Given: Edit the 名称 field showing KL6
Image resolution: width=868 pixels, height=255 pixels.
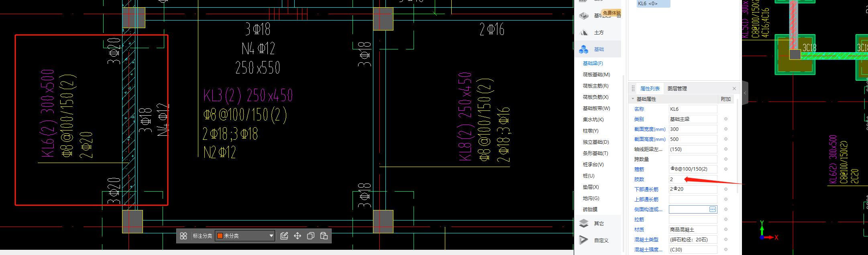Looking at the screenshot, I should pyautogui.click(x=693, y=109).
